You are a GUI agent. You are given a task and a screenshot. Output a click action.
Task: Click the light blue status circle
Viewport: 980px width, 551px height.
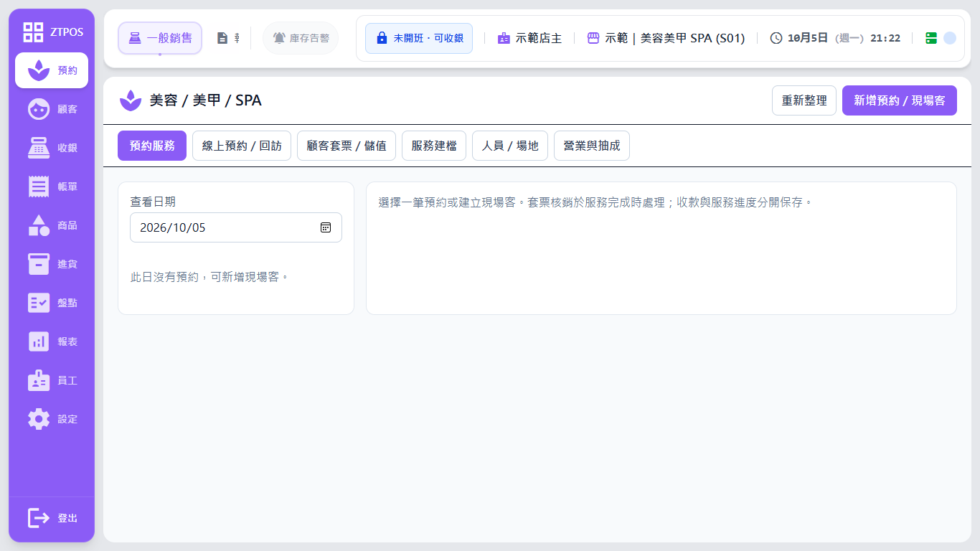pos(950,38)
